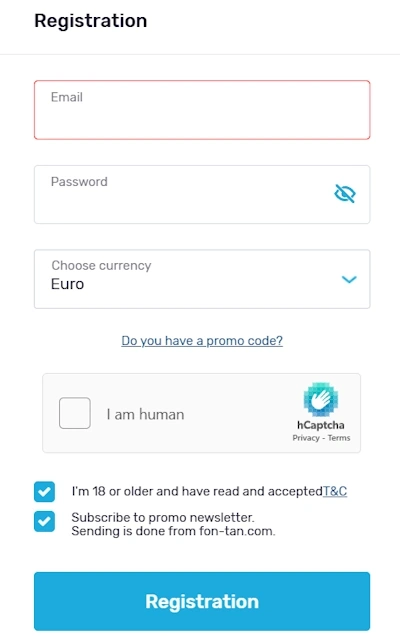Focus the Email input field
Viewport: 400px width, 636px height.
(202, 110)
